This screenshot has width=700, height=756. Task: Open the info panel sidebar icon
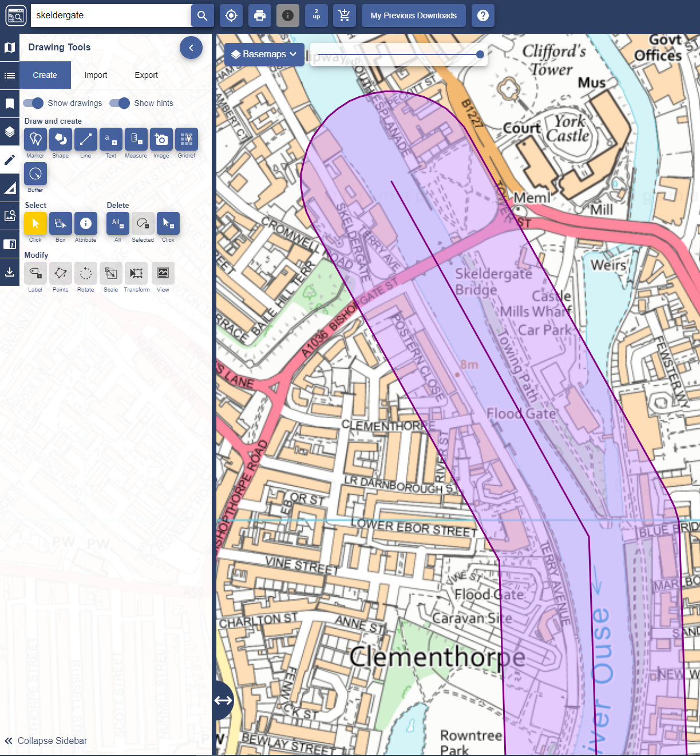tap(10, 244)
